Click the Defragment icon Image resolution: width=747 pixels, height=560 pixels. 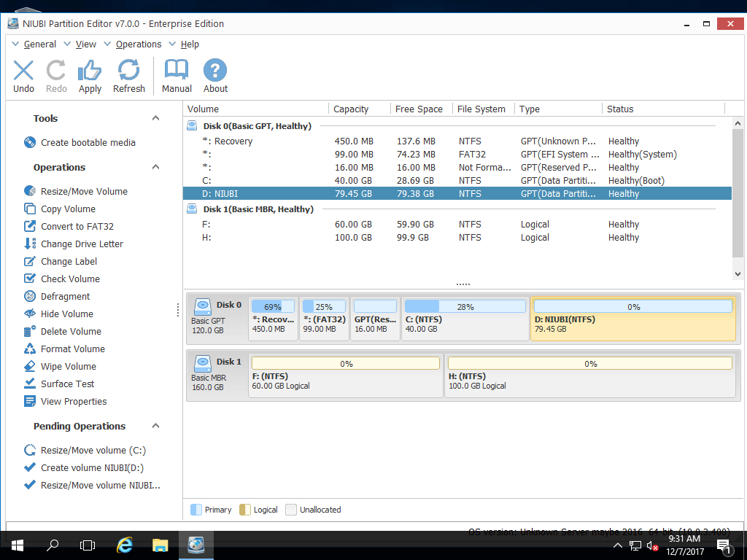(x=29, y=296)
